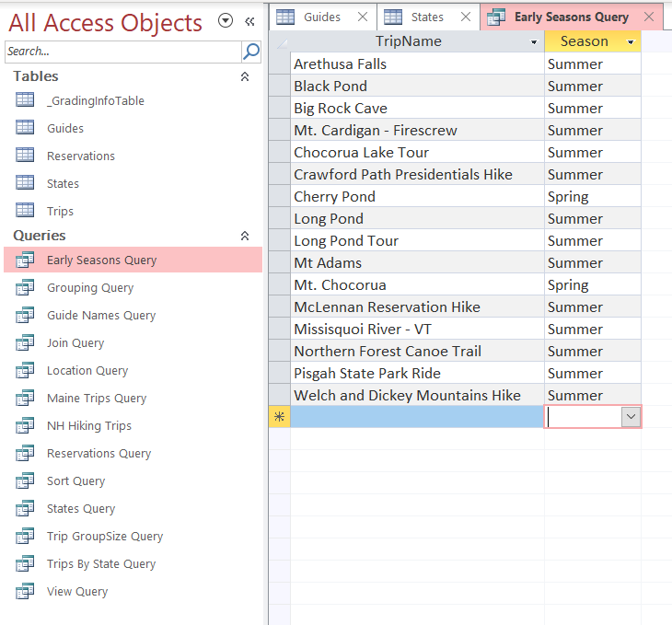Select the Reservations table label

pyautogui.click(x=81, y=156)
